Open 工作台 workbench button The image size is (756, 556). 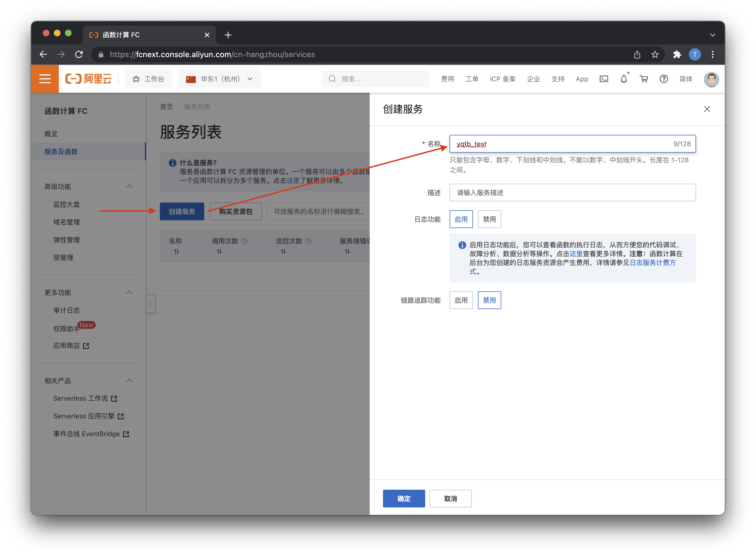pos(148,79)
